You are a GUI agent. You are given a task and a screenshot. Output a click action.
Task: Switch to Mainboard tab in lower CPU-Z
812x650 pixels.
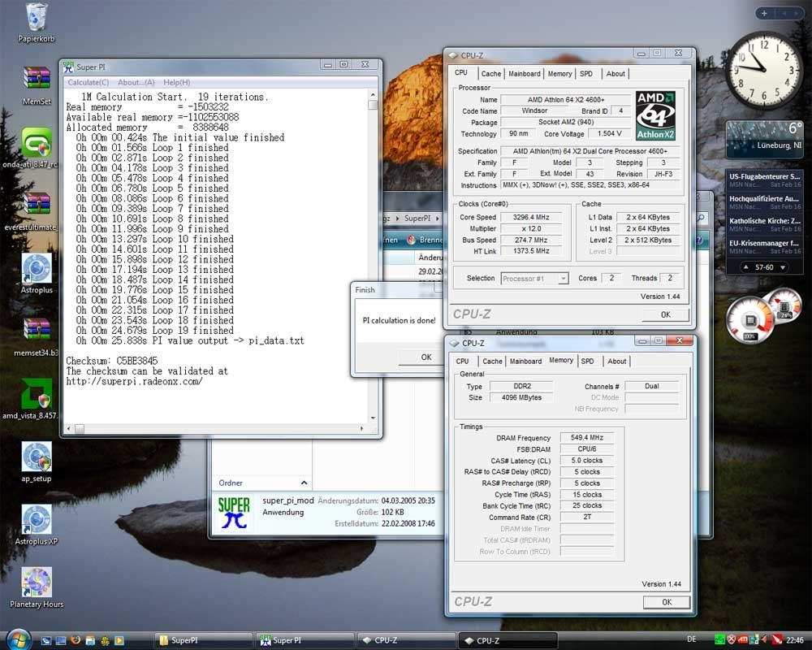pyautogui.click(x=525, y=362)
